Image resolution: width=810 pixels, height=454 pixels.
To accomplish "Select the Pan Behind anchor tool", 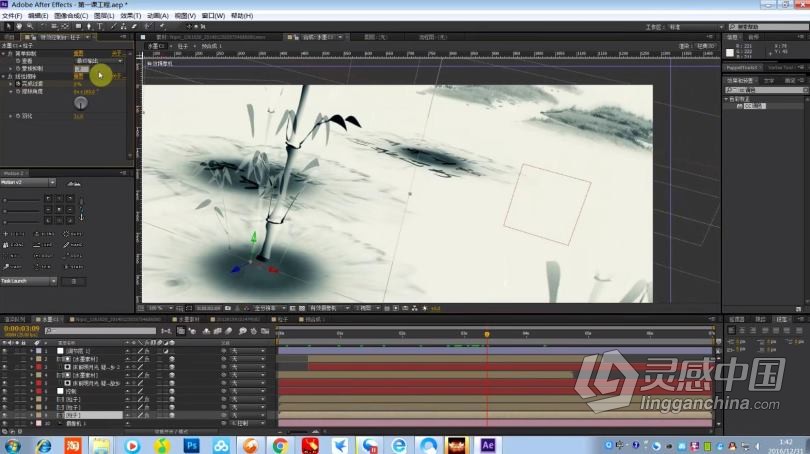I will pyautogui.click(x=65, y=26).
